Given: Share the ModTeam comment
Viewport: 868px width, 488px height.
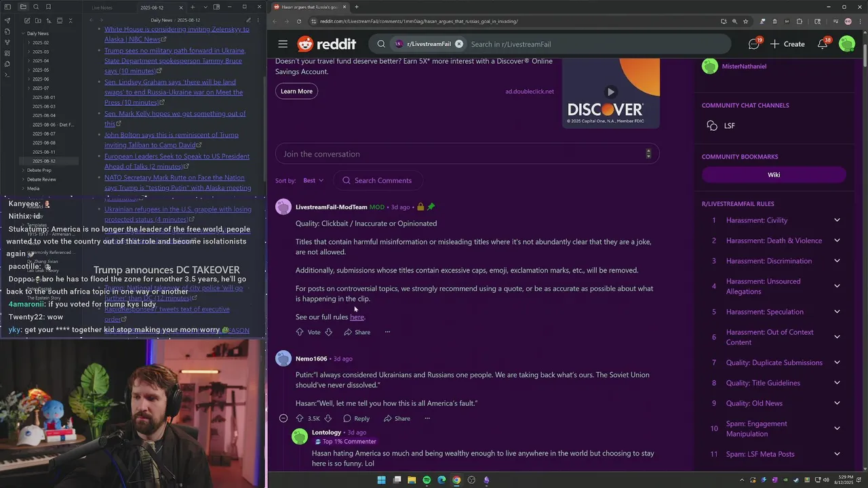Looking at the screenshot, I should [357, 332].
